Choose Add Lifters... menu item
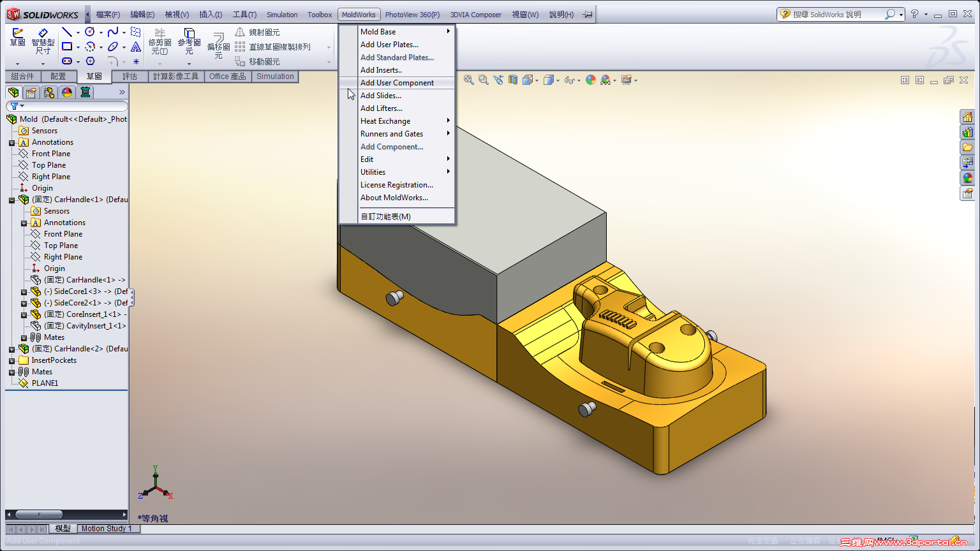Image resolution: width=980 pixels, height=551 pixels. 397,108
